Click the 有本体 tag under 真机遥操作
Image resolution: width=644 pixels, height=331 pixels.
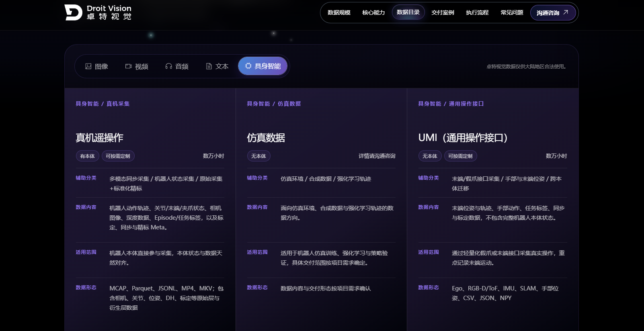pos(88,156)
